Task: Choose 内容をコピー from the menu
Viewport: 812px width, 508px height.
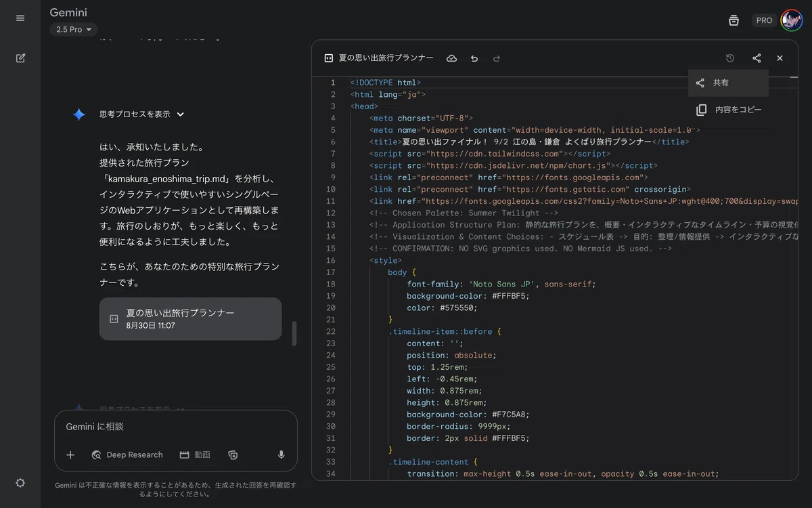Action: pyautogui.click(x=728, y=110)
